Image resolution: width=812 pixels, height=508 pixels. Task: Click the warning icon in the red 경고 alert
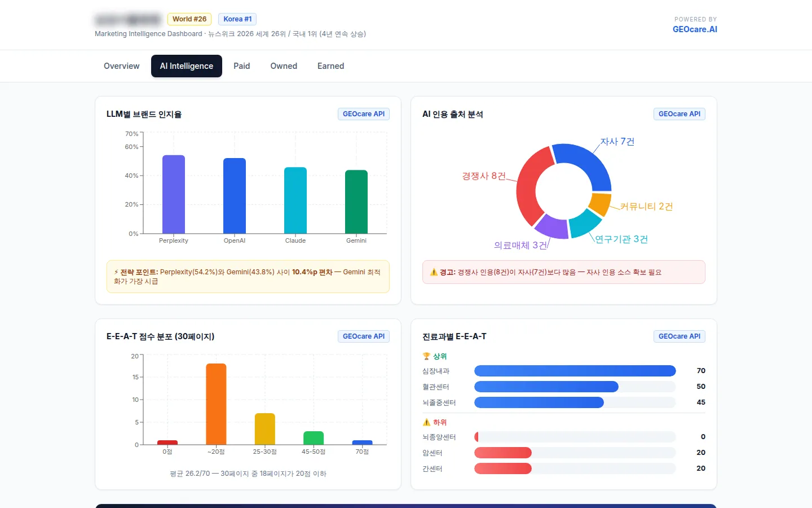click(x=434, y=272)
